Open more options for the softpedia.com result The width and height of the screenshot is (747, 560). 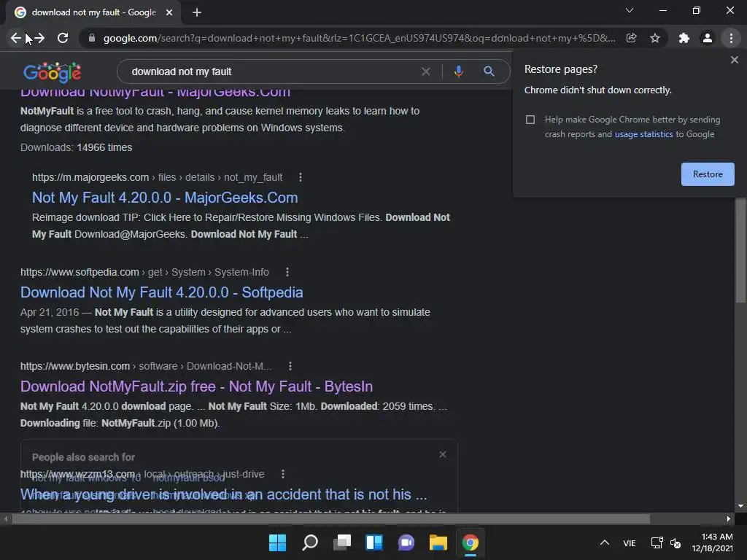click(x=287, y=273)
